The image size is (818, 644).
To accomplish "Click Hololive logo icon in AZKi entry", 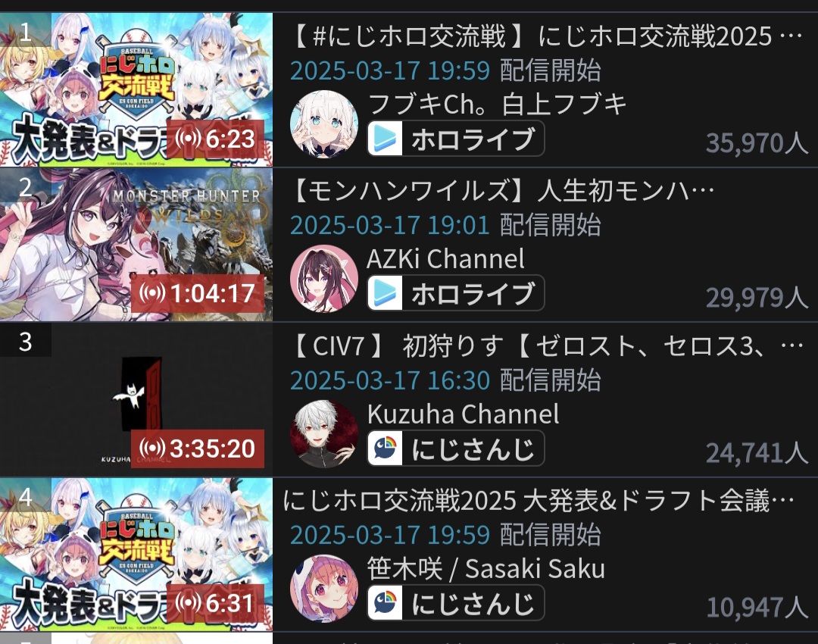I will (386, 292).
